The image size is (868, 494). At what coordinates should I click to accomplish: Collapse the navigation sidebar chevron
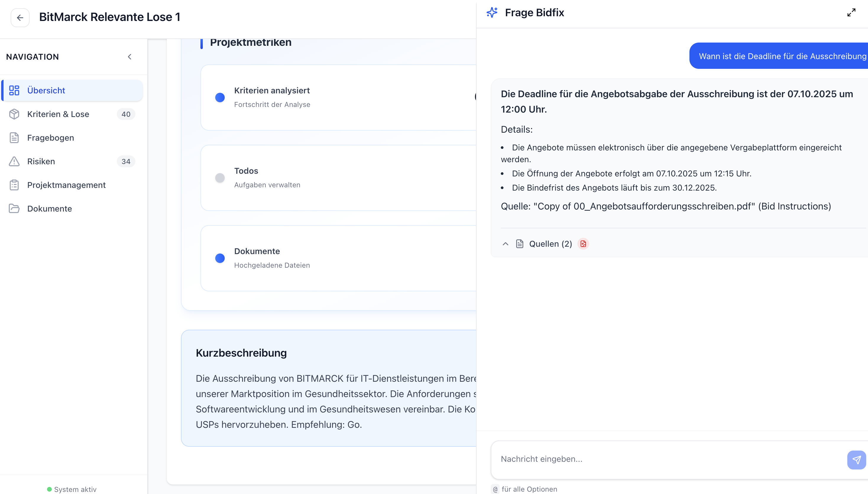pyautogui.click(x=129, y=57)
